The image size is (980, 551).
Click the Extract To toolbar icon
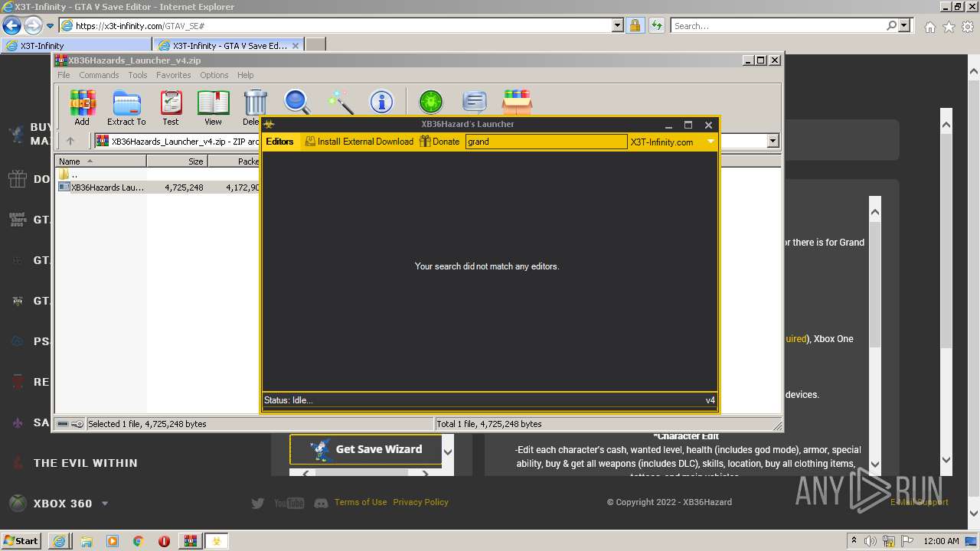pyautogui.click(x=126, y=107)
